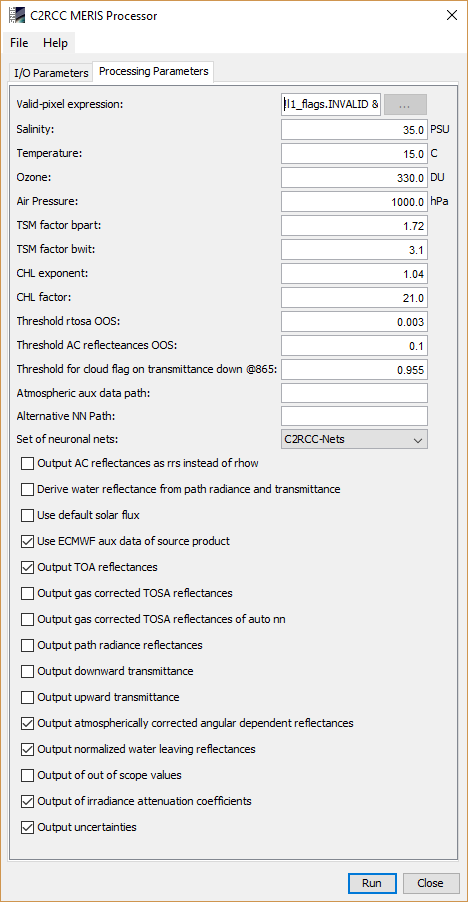This screenshot has height=902, width=468.
Task: Disable Output TOA reflectances checkbox
Action: pos(28,567)
